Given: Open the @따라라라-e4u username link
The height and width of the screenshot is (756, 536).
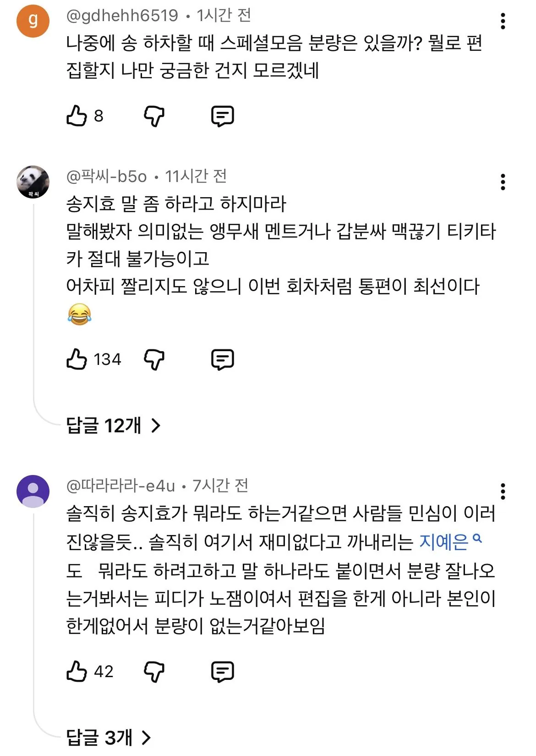Looking at the screenshot, I should pos(121,486).
